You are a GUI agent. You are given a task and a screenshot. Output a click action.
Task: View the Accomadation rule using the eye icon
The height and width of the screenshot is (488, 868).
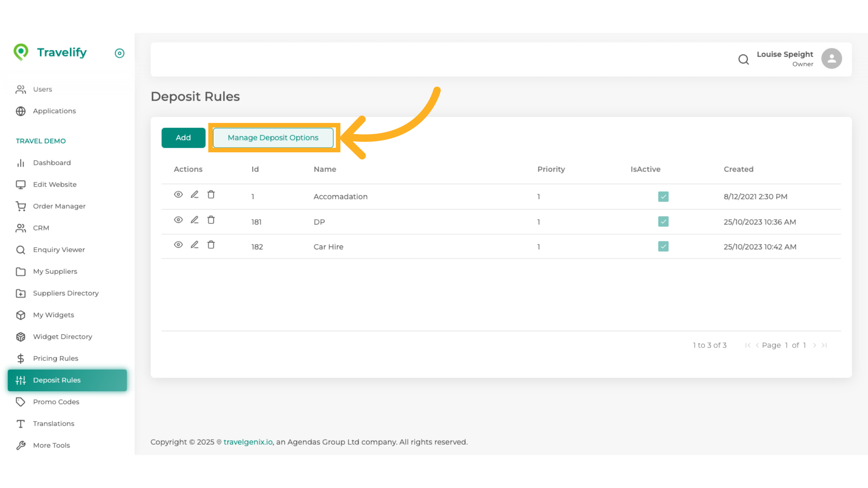pos(178,194)
